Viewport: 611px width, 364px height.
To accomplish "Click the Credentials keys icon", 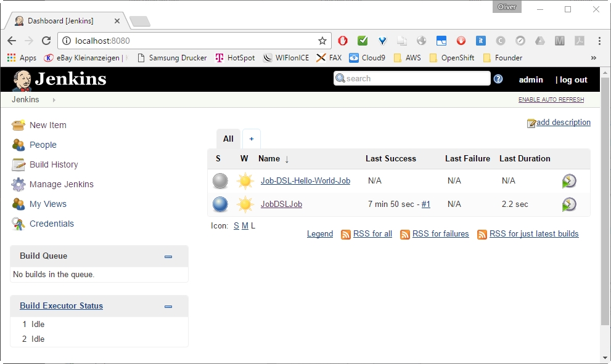I will [18, 224].
